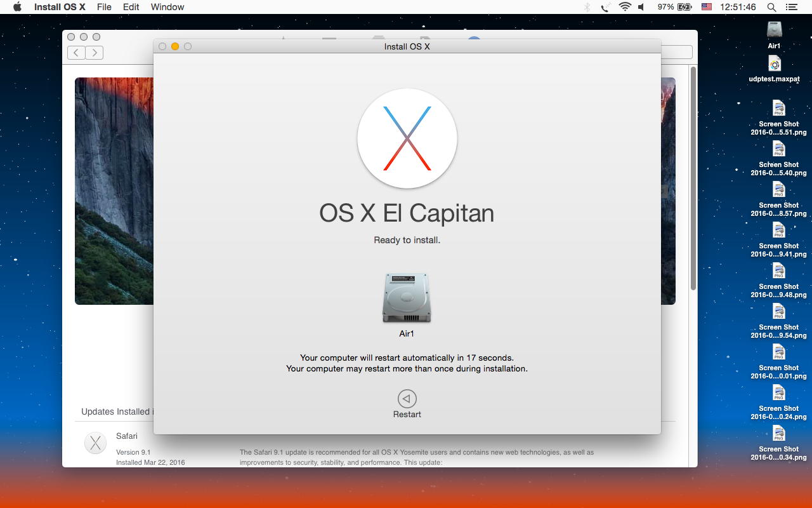Select the Air1 drive icon on the desktop
The height and width of the screenshot is (508, 812).
pyautogui.click(x=774, y=29)
